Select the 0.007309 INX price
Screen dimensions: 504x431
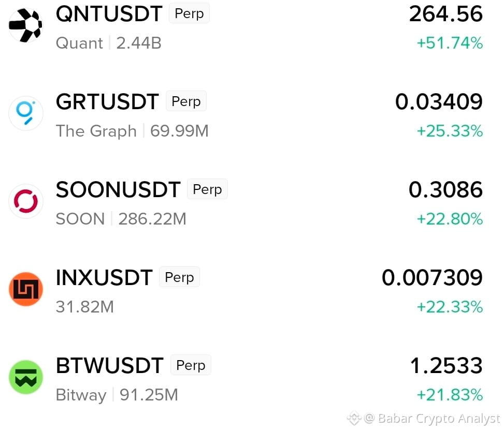(x=432, y=277)
